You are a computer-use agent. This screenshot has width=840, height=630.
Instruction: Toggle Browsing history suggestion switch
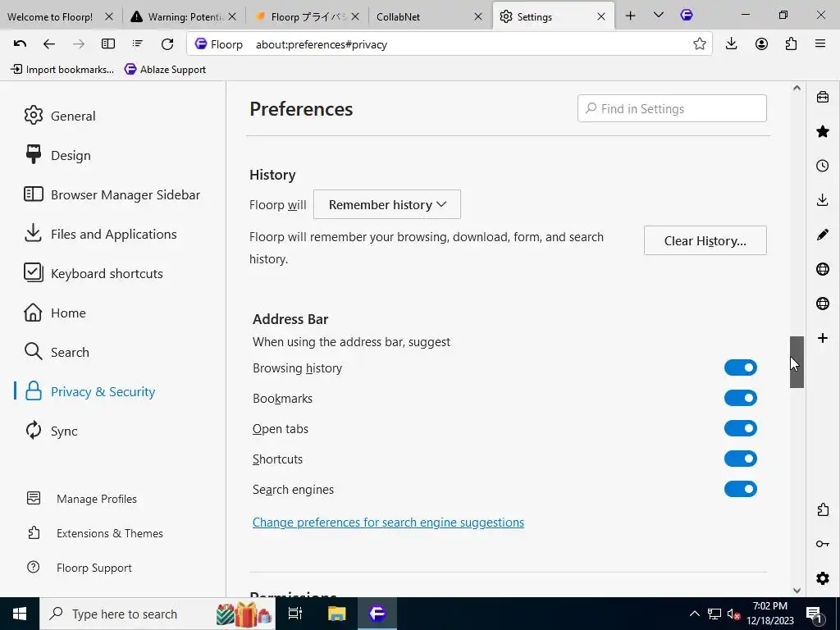tap(741, 367)
